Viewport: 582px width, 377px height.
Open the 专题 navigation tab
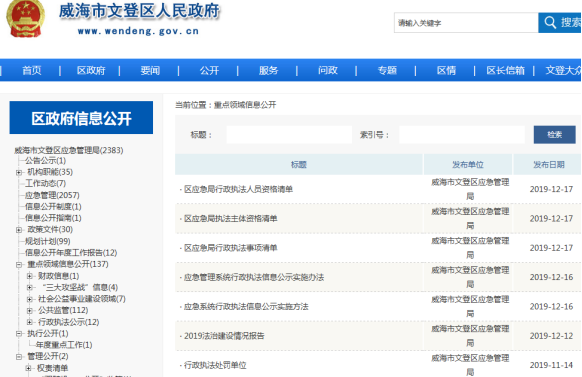point(387,70)
